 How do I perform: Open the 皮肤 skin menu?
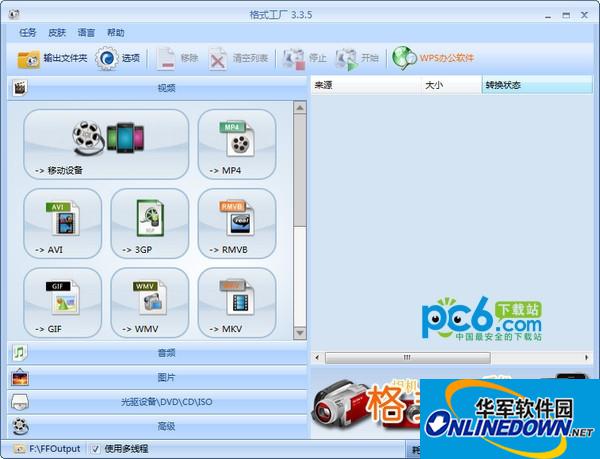(57, 33)
